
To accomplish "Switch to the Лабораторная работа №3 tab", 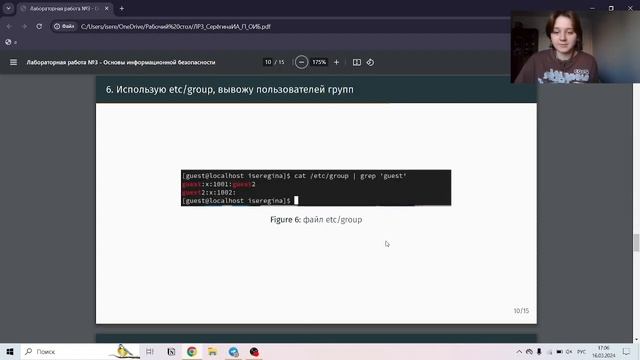I will click(x=64, y=9).
